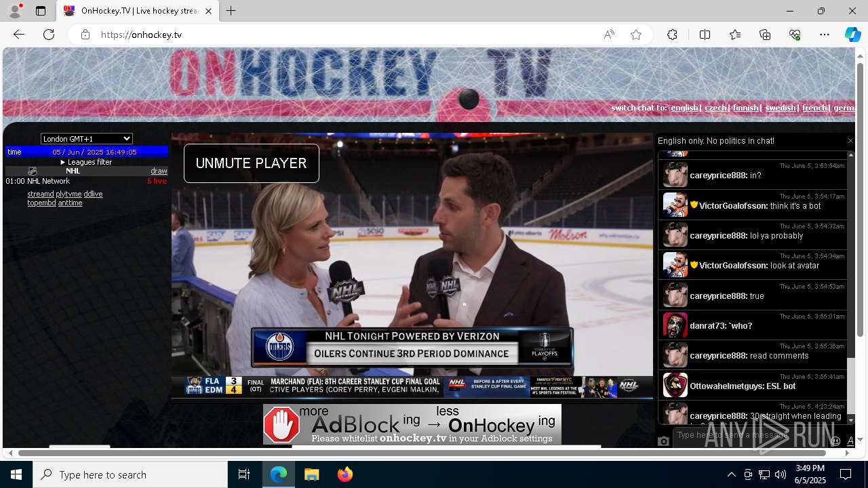Switch chat to czech

tap(715, 108)
